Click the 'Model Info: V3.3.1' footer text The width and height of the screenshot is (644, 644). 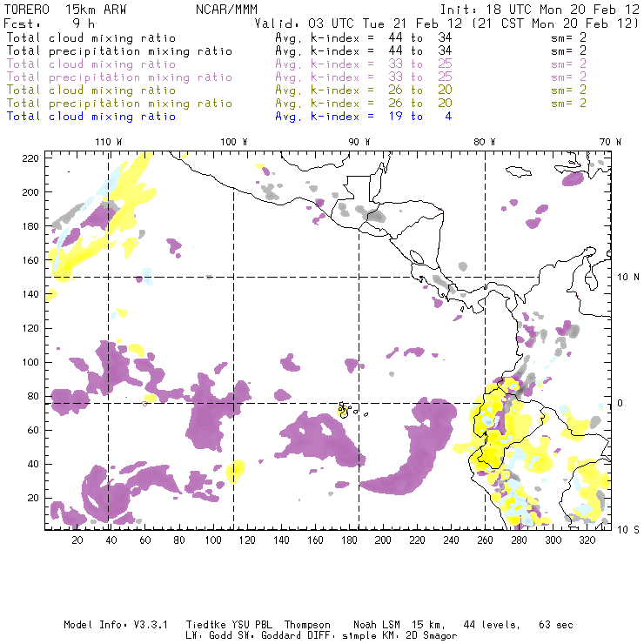point(116,625)
